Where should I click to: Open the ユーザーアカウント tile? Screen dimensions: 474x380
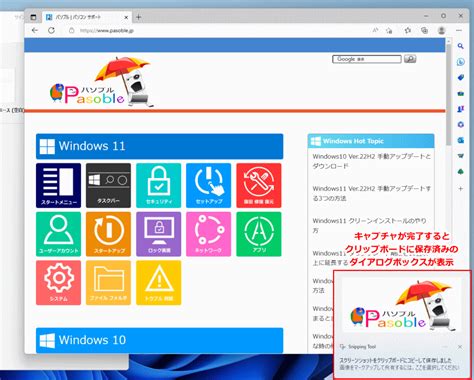coord(58,234)
